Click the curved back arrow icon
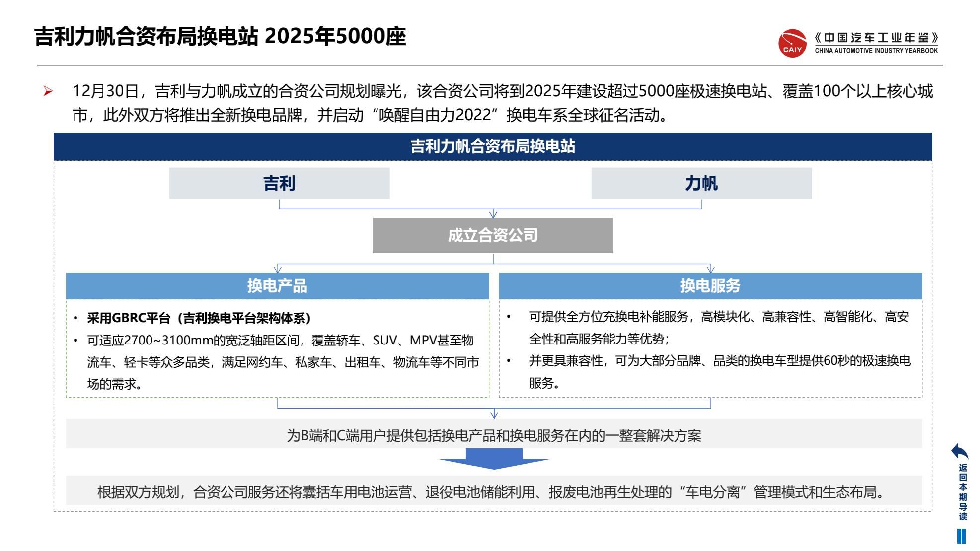Screen dimensions: 980x551 point(959,452)
